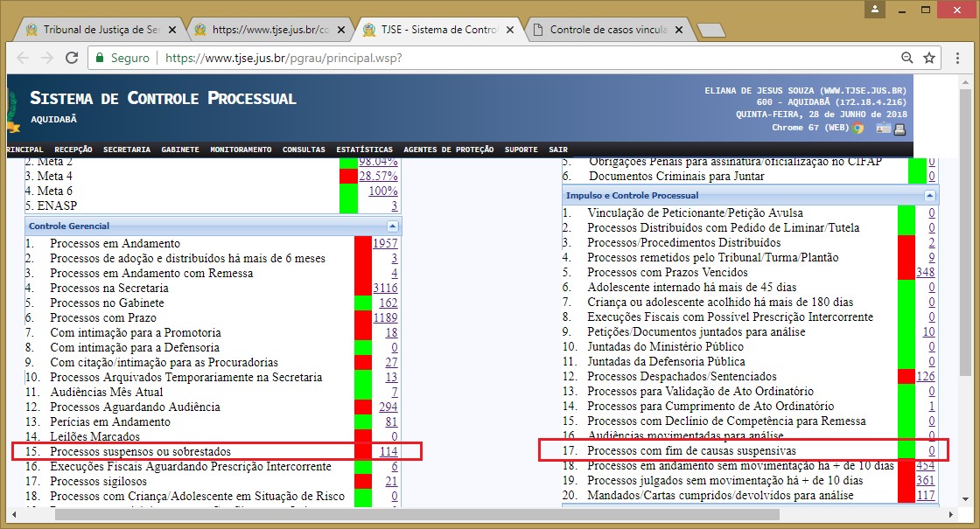Open the 114 suspended processes link

(x=387, y=451)
